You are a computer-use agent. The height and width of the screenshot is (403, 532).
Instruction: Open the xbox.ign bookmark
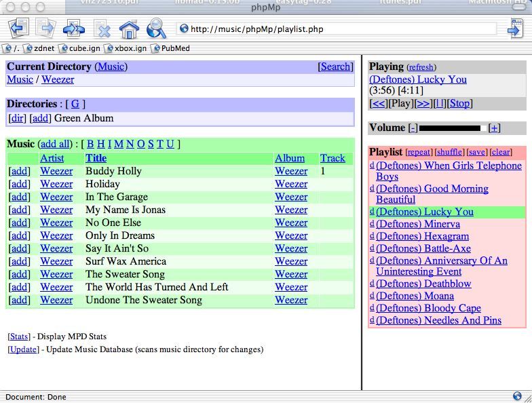(x=126, y=49)
